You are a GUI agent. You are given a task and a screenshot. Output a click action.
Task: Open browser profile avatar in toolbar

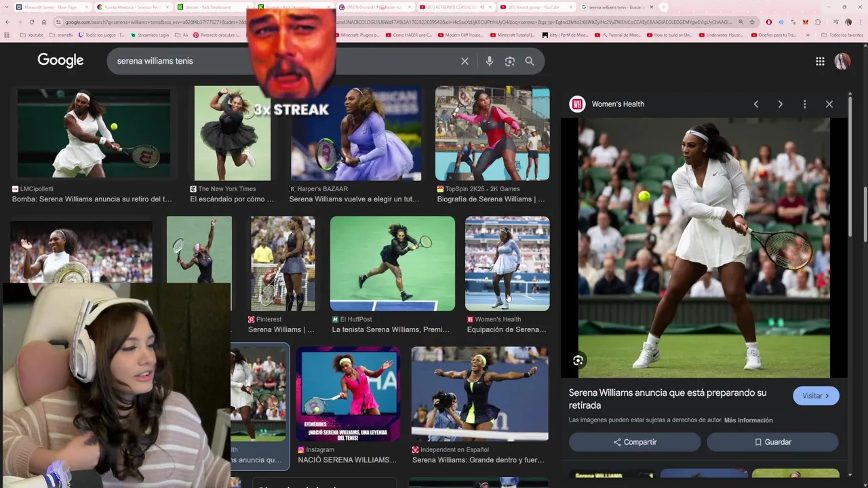(848, 22)
